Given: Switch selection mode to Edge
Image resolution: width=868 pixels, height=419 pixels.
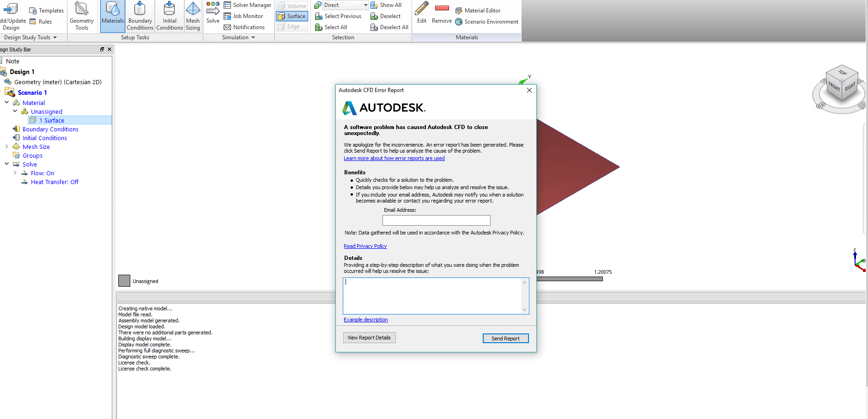Looking at the screenshot, I should point(292,26).
